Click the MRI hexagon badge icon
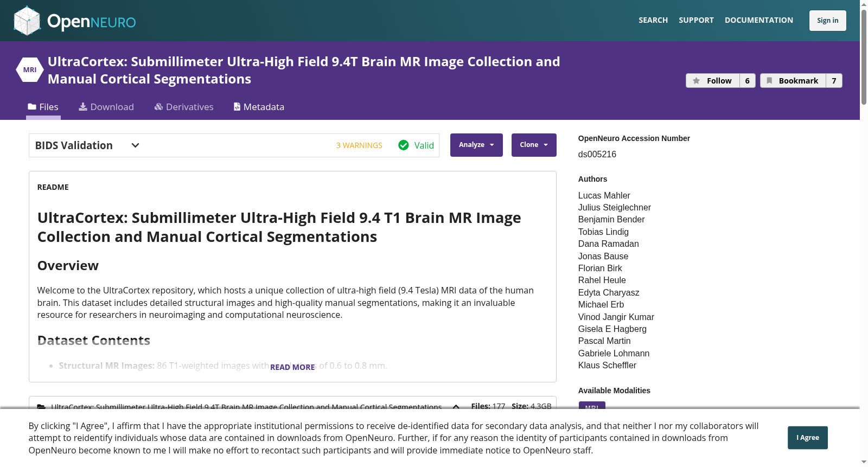The width and height of the screenshot is (868, 467). pos(30,70)
